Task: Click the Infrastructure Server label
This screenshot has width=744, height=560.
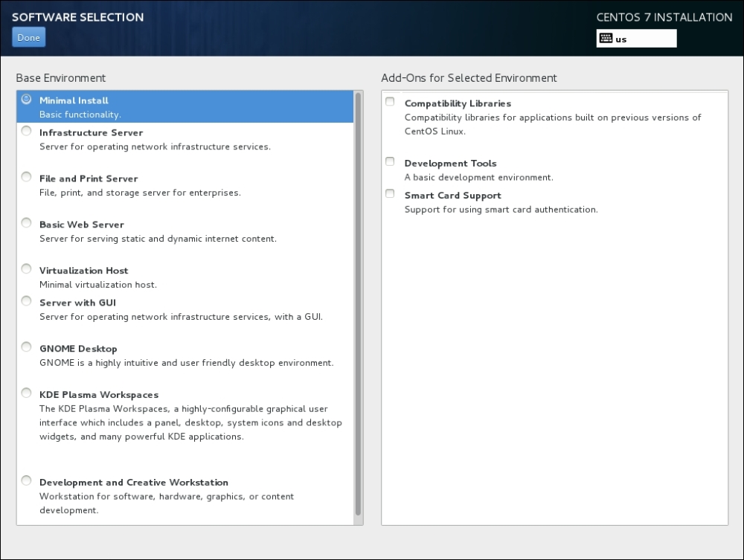Action: tap(91, 133)
